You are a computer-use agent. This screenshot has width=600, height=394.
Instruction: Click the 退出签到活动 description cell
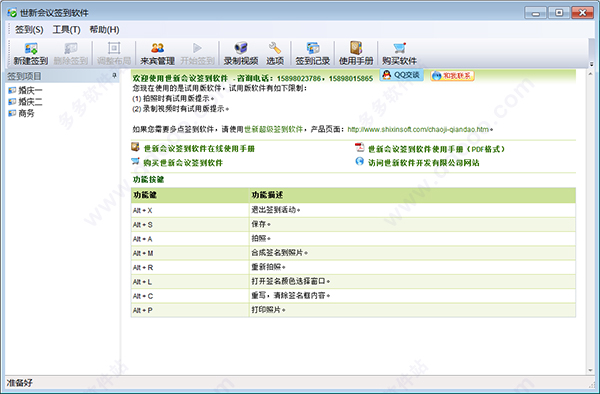coord(412,210)
